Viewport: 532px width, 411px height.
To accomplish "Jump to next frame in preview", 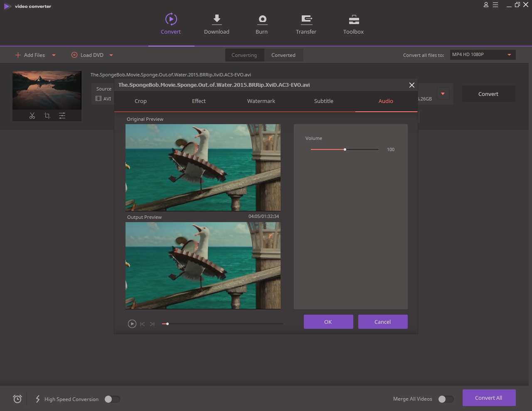I will point(152,324).
